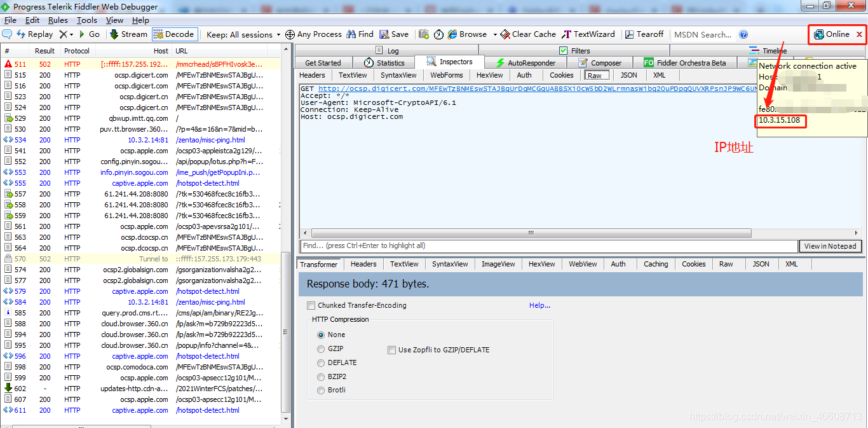Click the camera screenshot toolbar icon

(423, 34)
